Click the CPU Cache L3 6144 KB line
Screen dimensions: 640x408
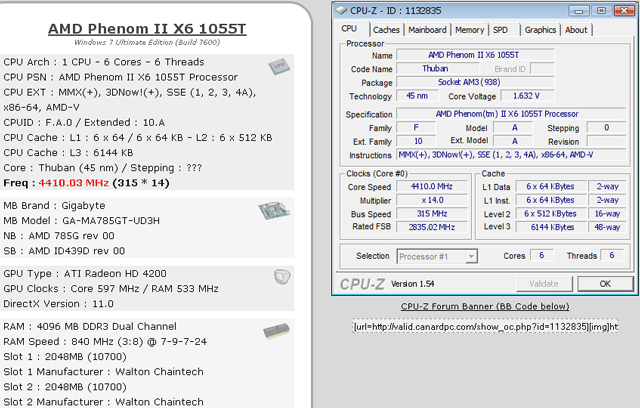point(68,153)
